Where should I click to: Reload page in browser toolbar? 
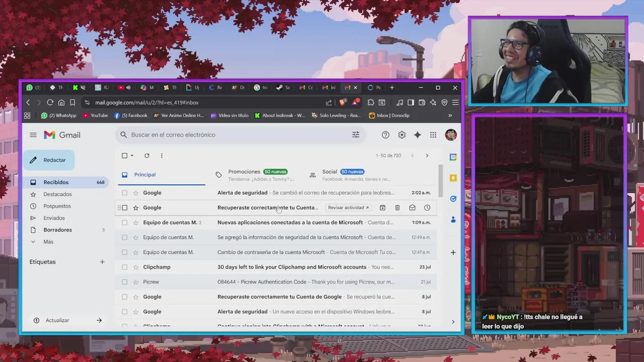[50, 103]
